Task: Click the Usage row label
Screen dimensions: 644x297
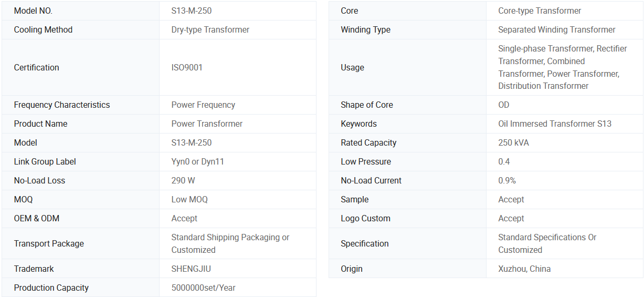Action: pos(352,67)
